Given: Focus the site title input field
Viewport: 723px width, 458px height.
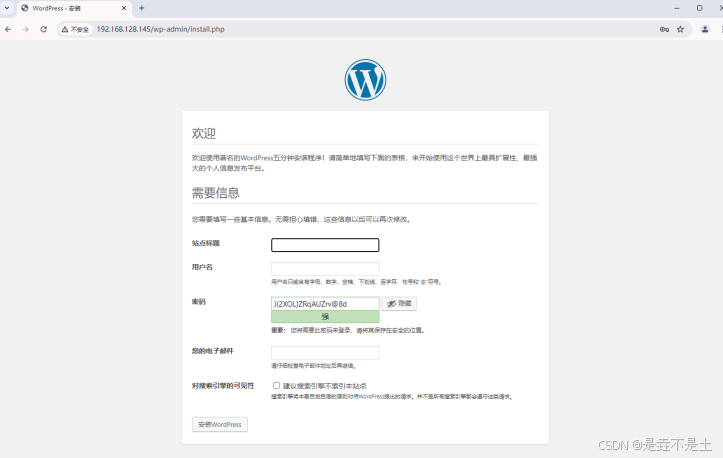Looking at the screenshot, I should tap(325, 245).
